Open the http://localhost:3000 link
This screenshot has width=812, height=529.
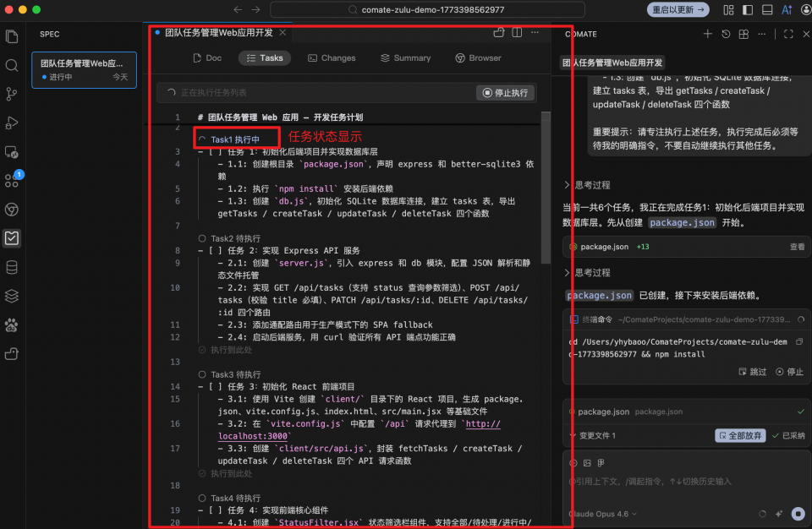point(359,429)
